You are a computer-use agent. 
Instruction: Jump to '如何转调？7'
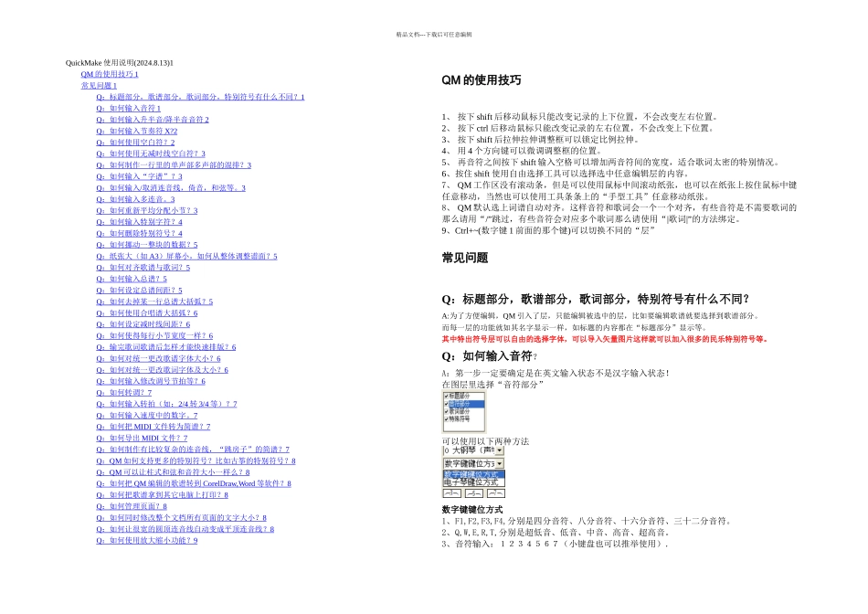[x=124, y=392]
